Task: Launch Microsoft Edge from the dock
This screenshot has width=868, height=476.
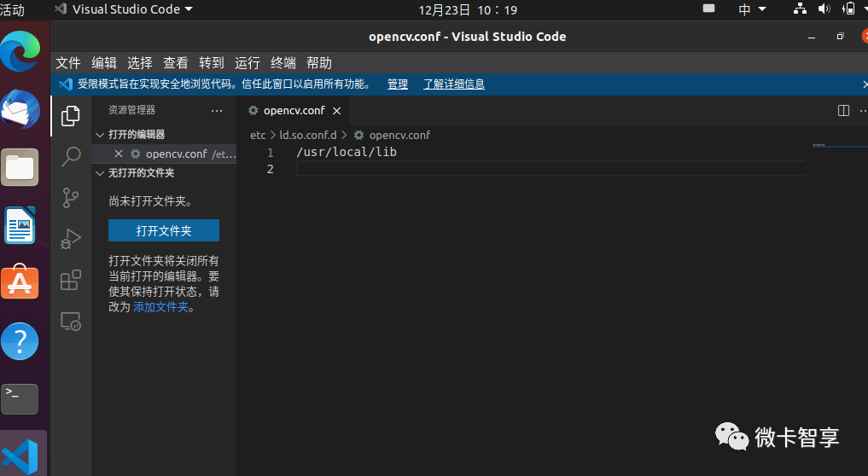Action: click(20, 51)
